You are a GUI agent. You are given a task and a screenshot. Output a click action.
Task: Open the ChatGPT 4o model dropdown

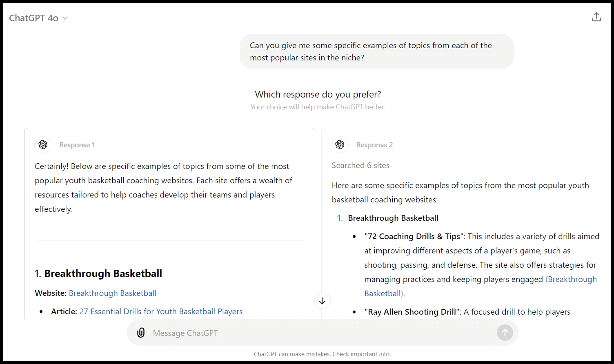38,18
